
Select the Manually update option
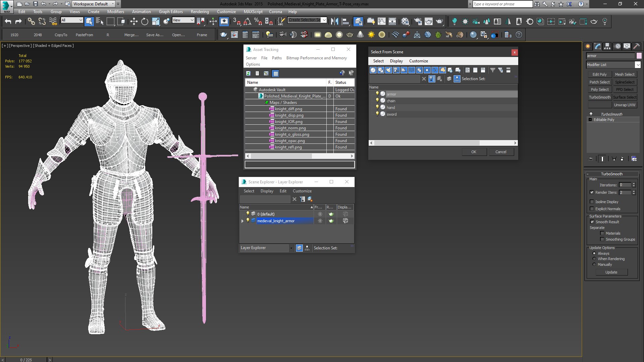pos(594,264)
